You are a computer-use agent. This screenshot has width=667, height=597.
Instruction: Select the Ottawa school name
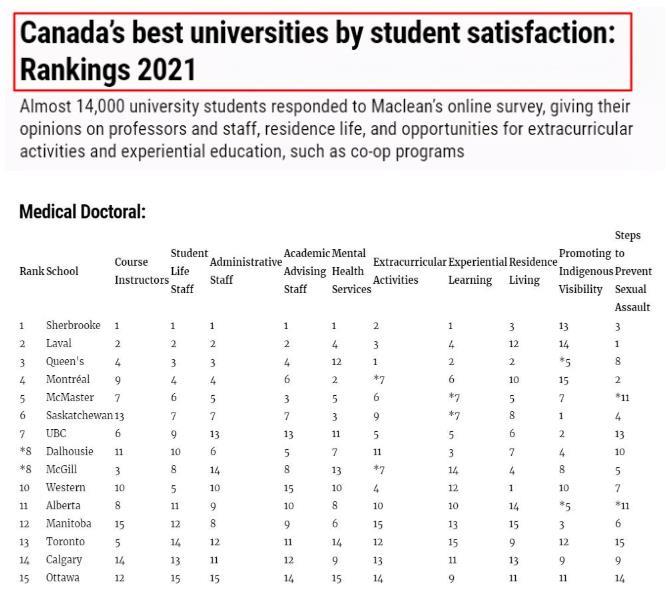63,577
